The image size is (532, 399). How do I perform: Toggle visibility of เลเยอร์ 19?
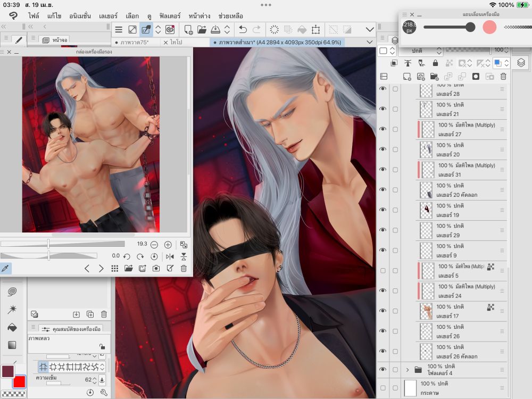(x=383, y=210)
